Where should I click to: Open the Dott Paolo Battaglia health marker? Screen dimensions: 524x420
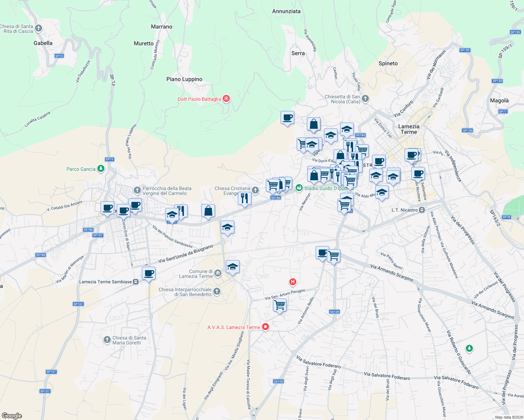point(226,99)
